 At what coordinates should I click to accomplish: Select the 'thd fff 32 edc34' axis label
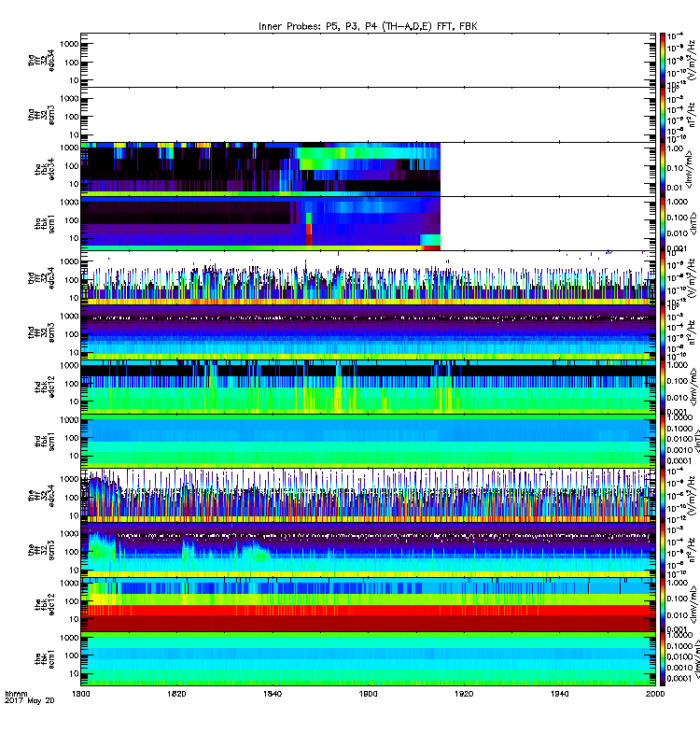click(41, 278)
